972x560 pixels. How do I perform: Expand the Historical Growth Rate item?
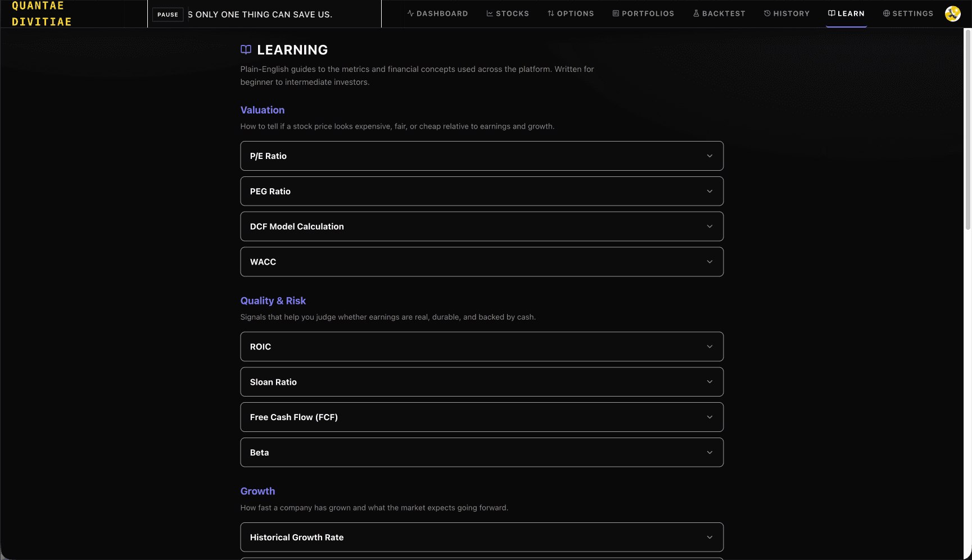click(482, 538)
